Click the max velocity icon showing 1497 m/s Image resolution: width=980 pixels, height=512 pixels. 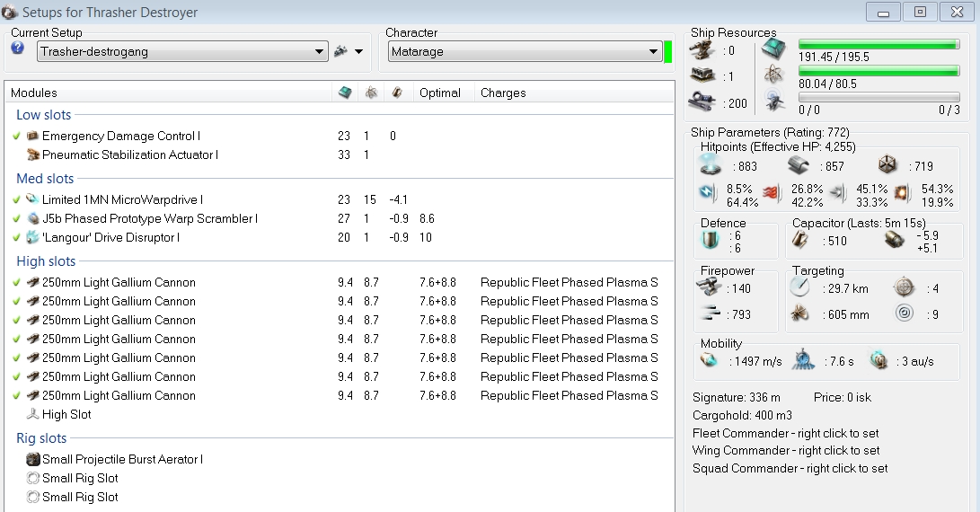pyautogui.click(x=709, y=360)
